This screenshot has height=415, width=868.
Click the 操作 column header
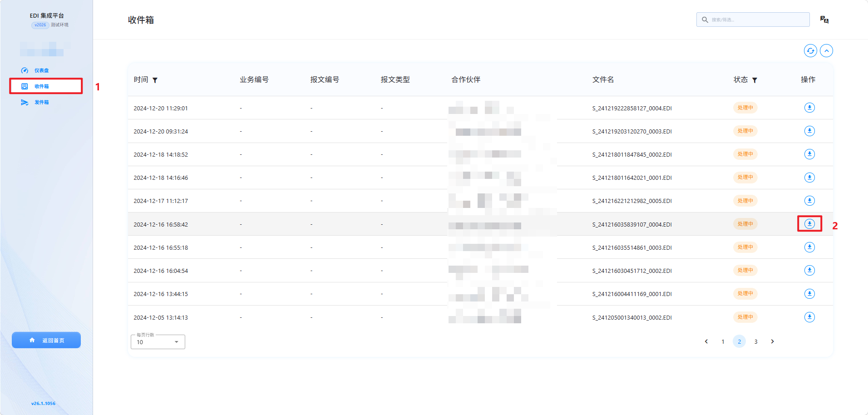[808, 79]
